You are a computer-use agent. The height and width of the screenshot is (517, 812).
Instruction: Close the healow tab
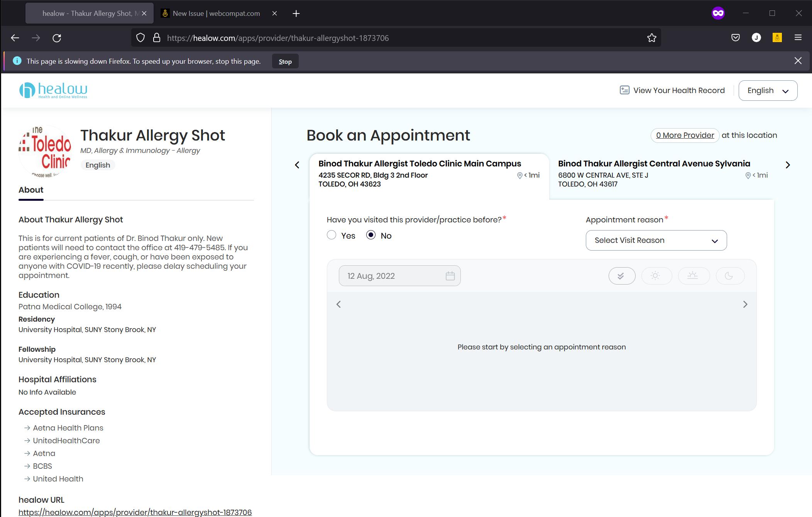(144, 14)
